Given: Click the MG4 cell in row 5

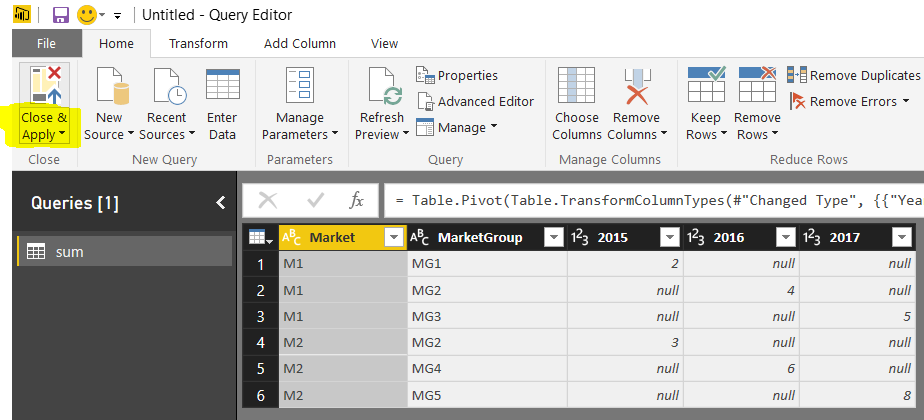Looking at the screenshot, I should click(487, 369).
